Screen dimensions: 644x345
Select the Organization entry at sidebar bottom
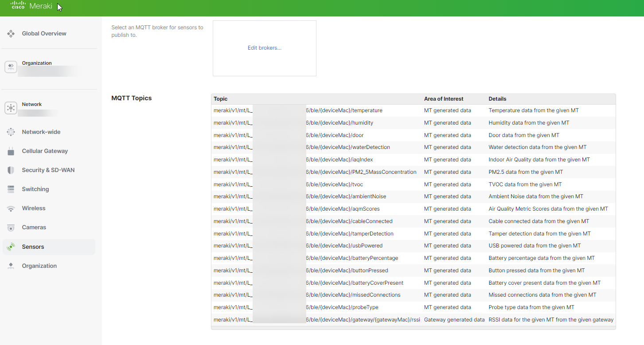[39, 266]
